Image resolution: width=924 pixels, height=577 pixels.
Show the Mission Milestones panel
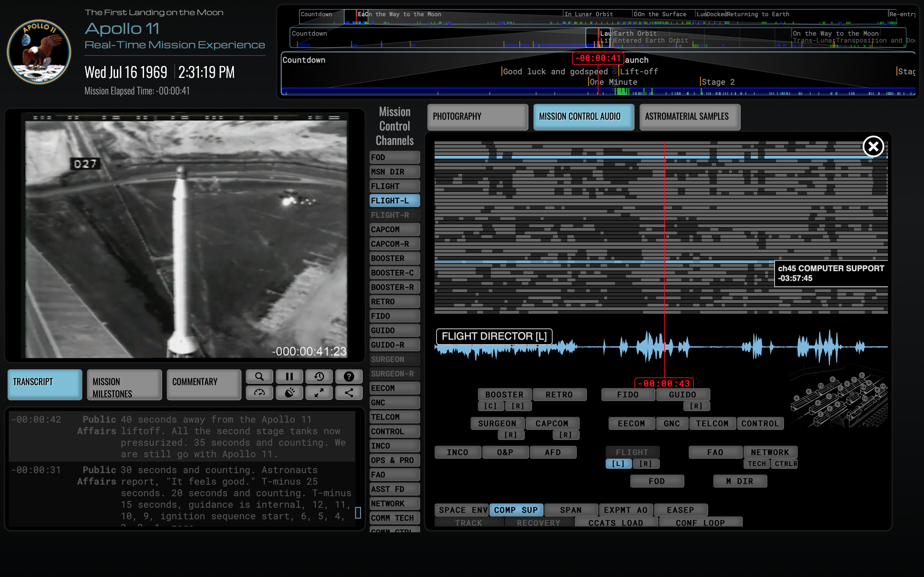tap(124, 384)
